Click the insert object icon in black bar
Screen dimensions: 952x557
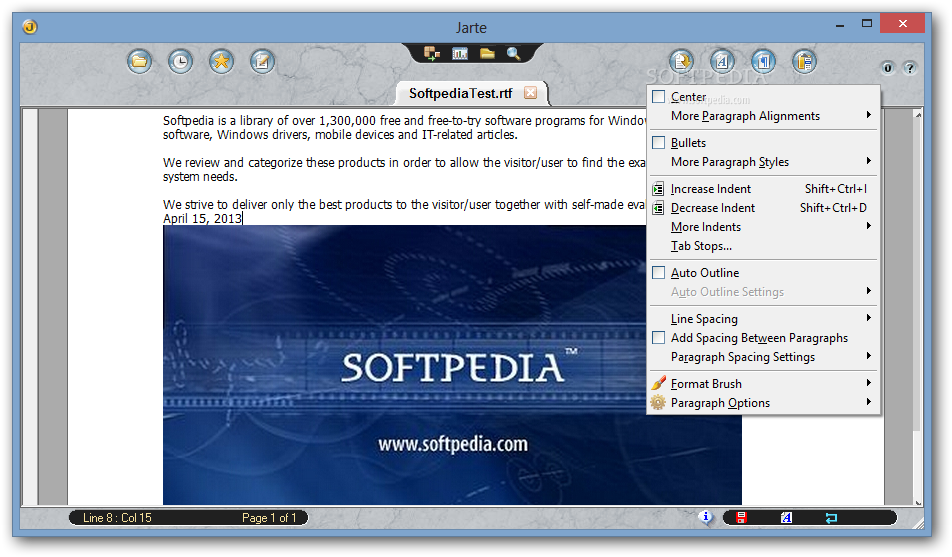click(432, 53)
